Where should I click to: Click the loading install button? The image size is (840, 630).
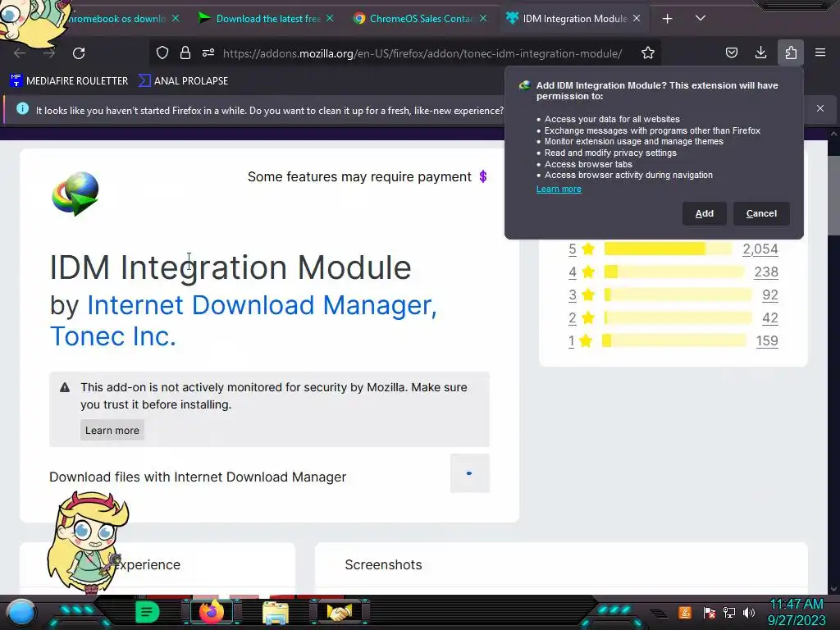pyautogui.click(x=470, y=473)
